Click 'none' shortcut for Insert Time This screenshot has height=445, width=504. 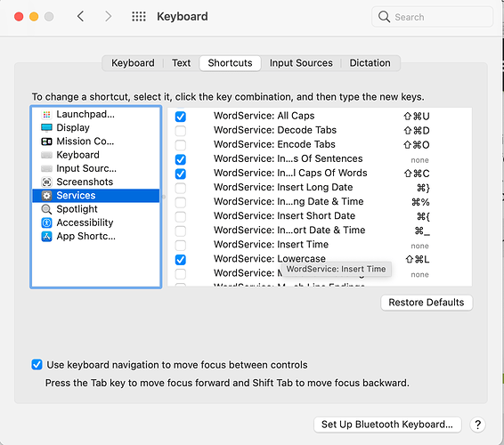coord(419,247)
